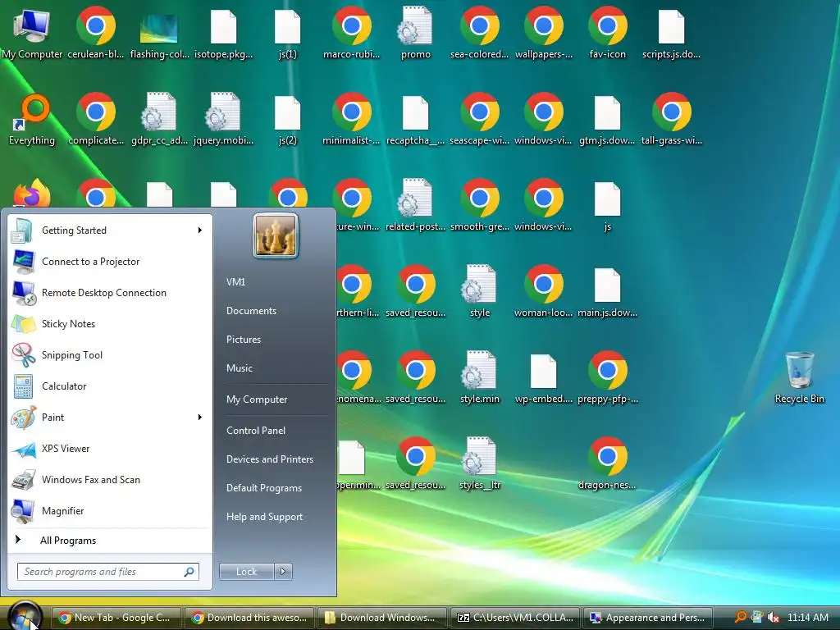Switch to Download this aweso... taskbar button
840x630 pixels.
tap(249, 618)
